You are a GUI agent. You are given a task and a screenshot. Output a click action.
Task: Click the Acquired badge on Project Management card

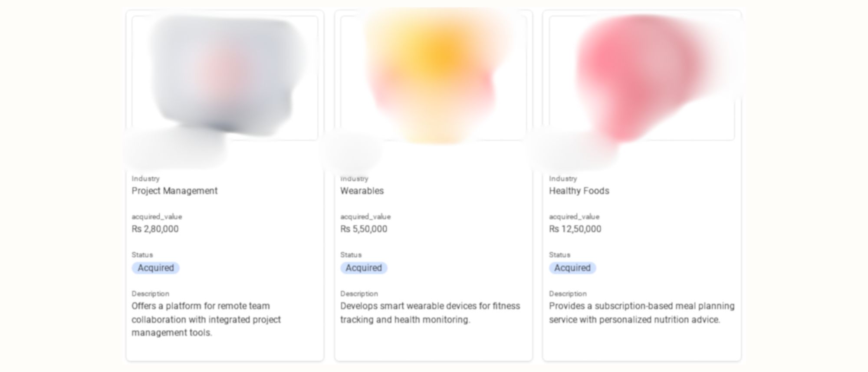(x=156, y=268)
